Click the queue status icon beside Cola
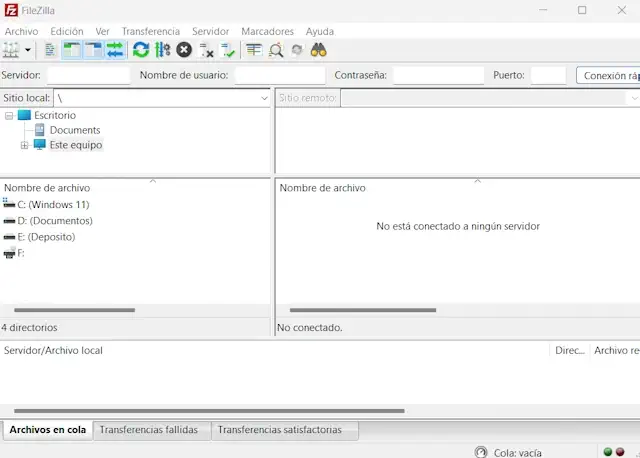 coord(481,452)
